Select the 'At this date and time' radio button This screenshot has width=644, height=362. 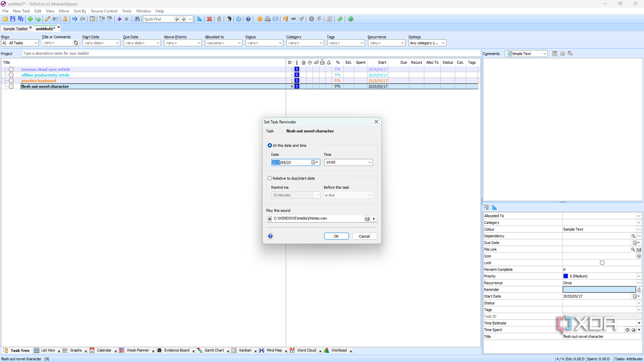click(270, 145)
